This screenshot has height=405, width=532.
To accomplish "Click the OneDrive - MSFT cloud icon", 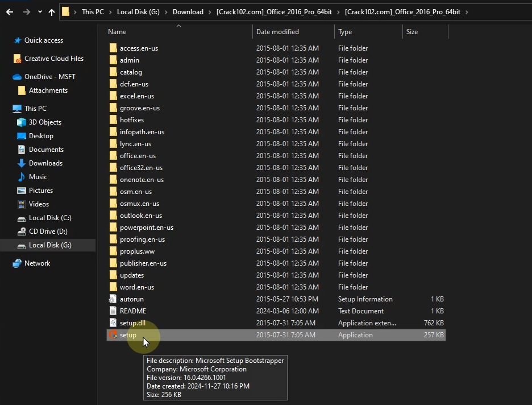I will 17,77.
